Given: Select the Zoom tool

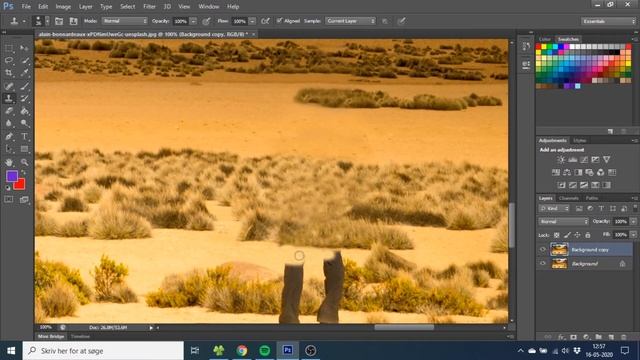Looking at the screenshot, I should [x=24, y=162].
